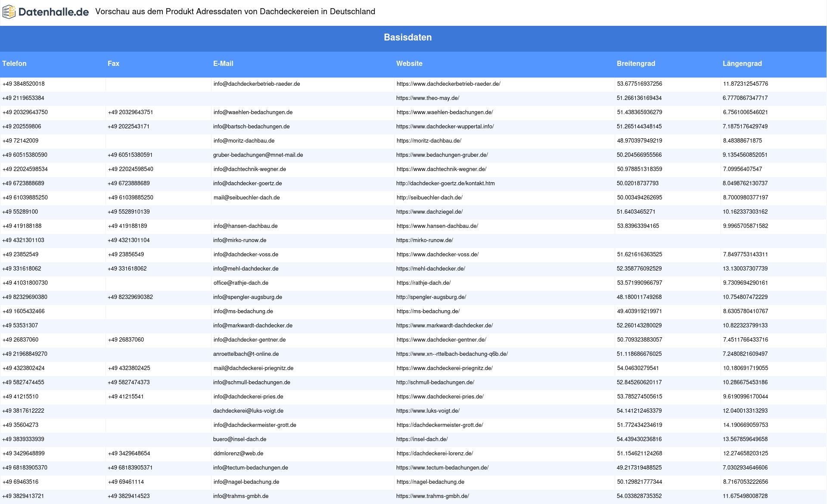Click website https://www.xn--rttelbach-bedachung-q6b.de/

(x=452, y=354)
